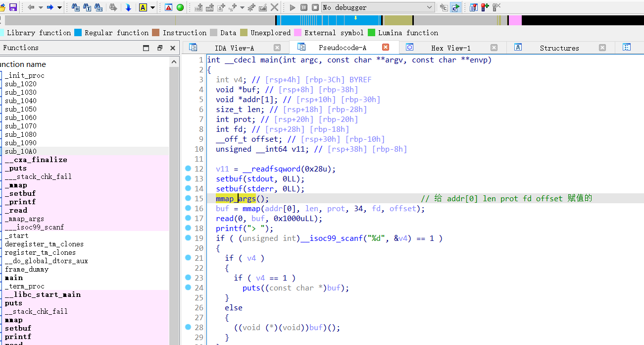This screenshot has height=345, width=644.
Task: Click the binoculars Search immediate value icon
Action: tap(76, 7)
